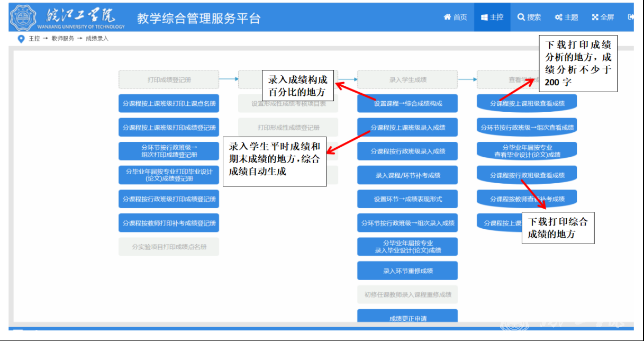Click the logout icon at top right

630,17
